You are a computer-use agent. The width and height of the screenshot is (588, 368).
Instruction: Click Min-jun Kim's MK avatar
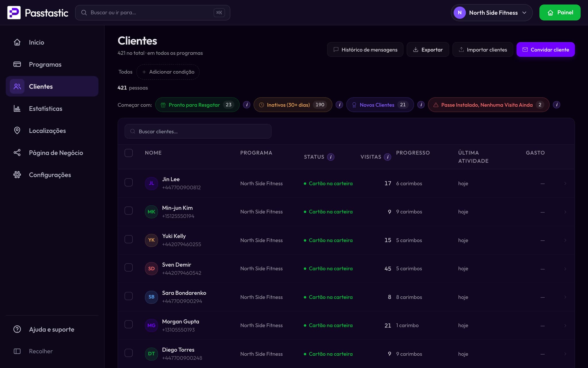coord(151,212)
